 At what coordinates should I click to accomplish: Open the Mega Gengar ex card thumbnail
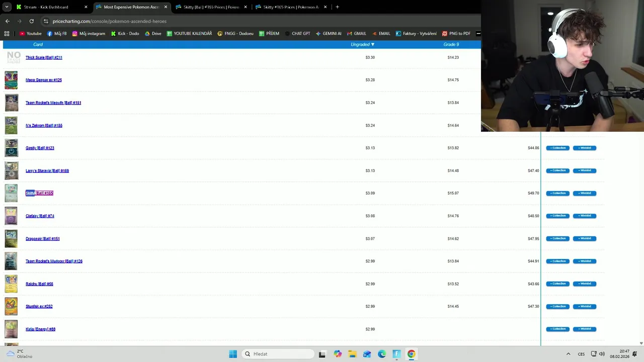(11, 80)
